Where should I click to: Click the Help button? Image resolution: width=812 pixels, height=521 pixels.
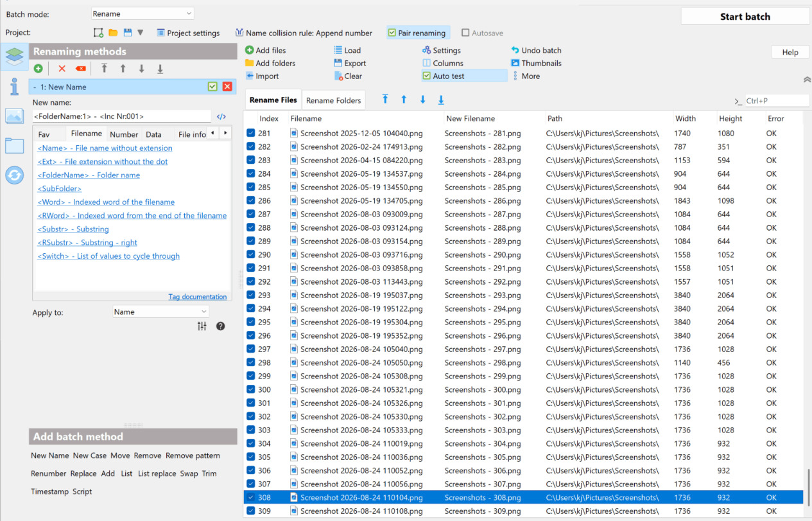point(790,52)
